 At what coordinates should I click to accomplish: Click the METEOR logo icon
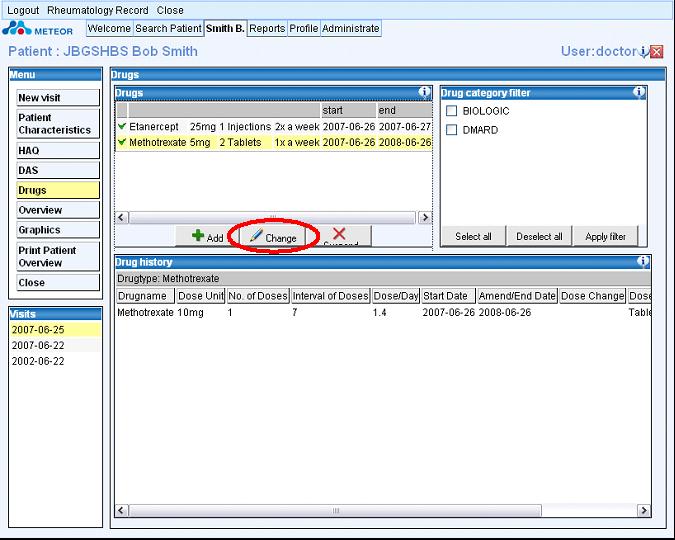point(17,28)
